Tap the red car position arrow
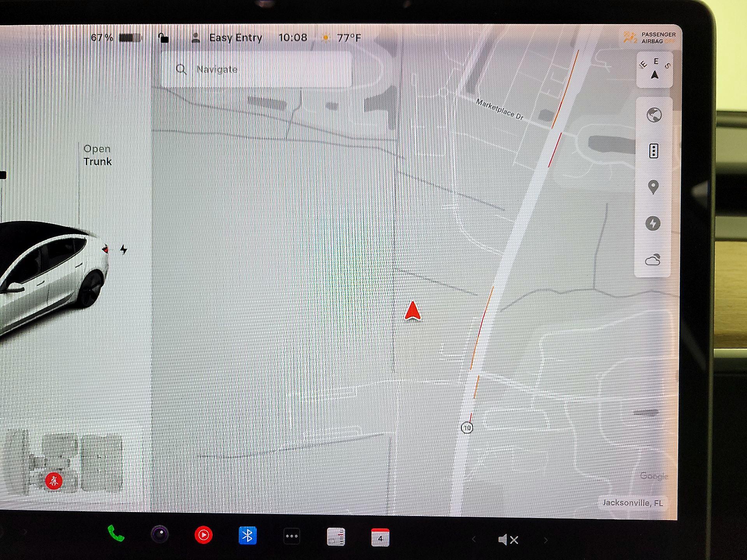 (x=412, y=311)
